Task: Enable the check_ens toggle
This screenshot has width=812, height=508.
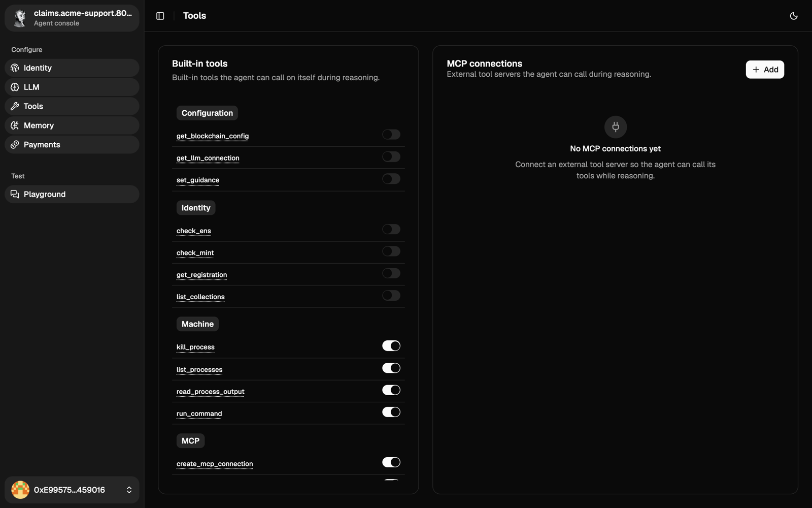Action: coord(391,229)
